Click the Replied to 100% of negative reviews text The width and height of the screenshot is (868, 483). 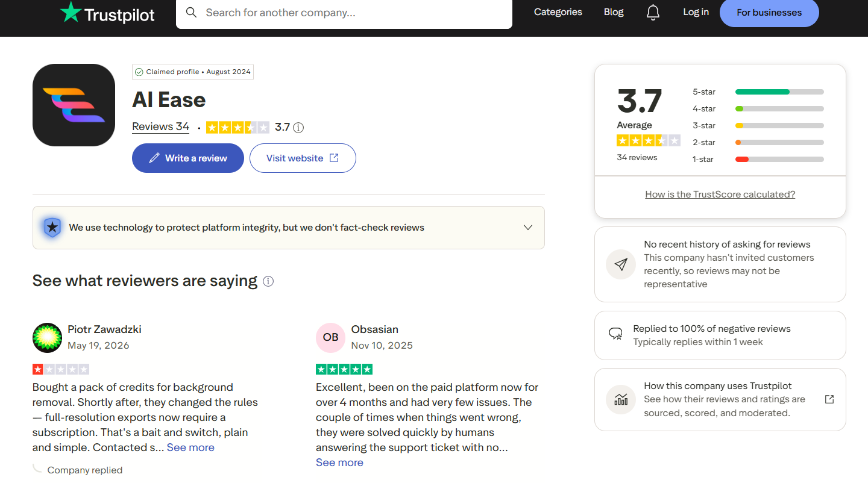pos(712,329)
